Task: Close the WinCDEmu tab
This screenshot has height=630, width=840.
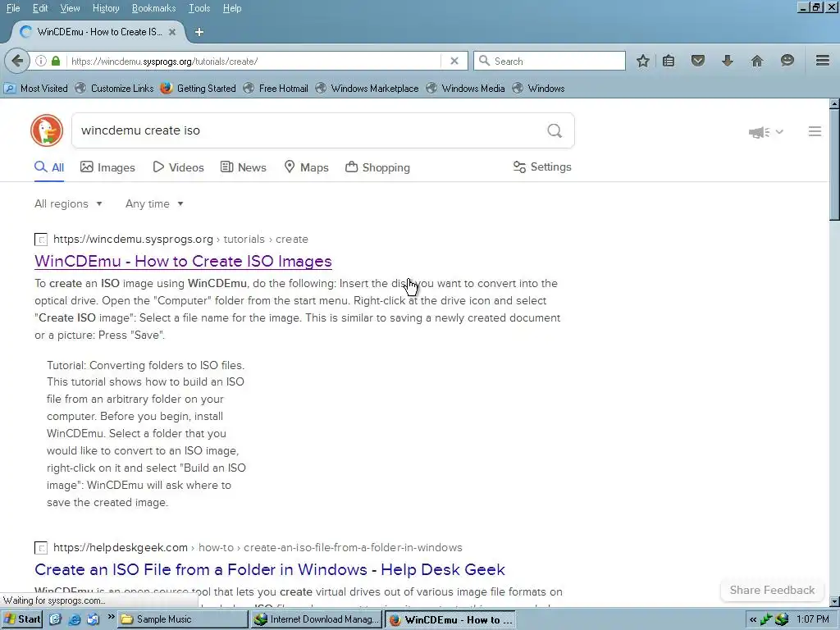Action: [x=172, y=32]
